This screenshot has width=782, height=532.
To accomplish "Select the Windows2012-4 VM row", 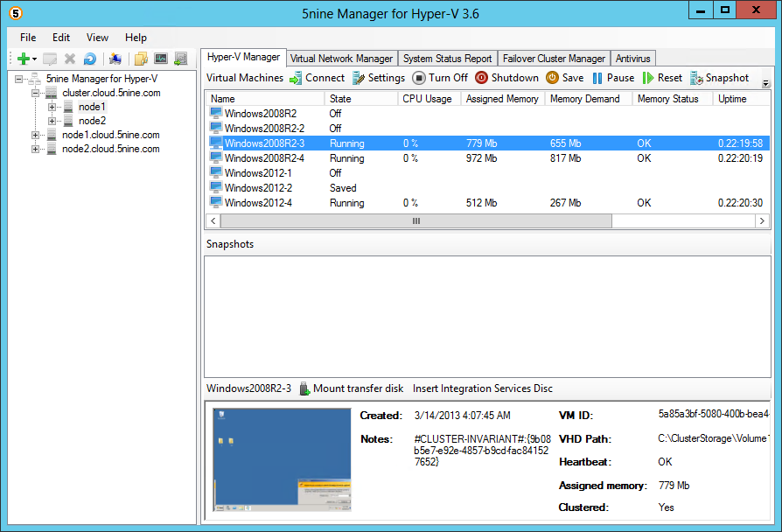I will click(487, 203).
